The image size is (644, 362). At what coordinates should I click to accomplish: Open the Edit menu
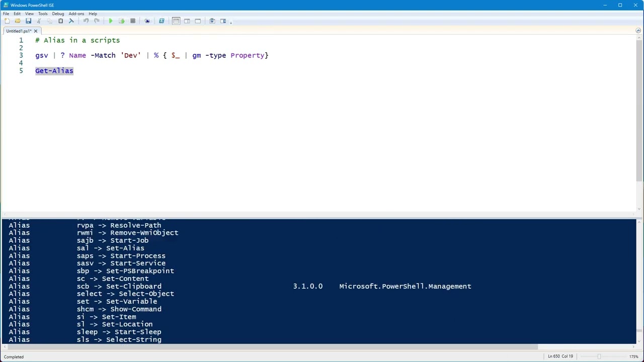pos(17,14)
